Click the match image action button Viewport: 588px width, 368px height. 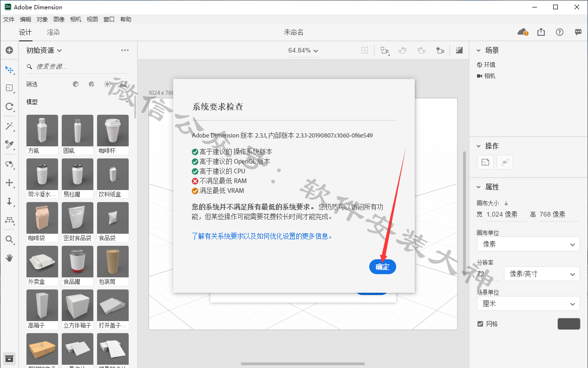485,162
